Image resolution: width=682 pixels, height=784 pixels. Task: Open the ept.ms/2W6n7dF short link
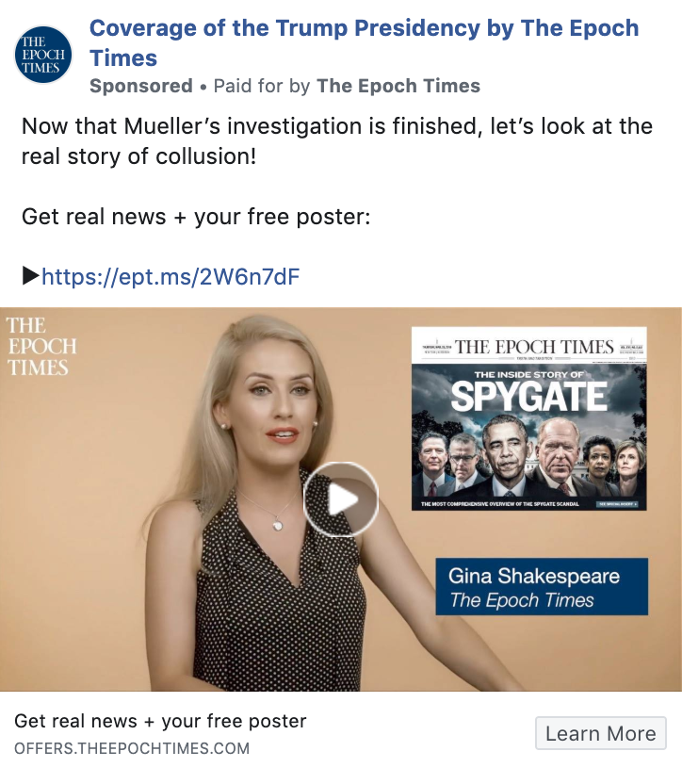pyautogui.click(x=170, y=276)
